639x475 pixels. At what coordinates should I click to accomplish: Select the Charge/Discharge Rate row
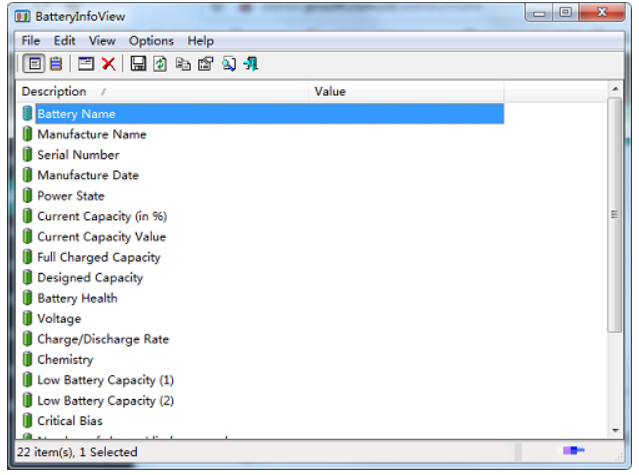click(103, 339)
